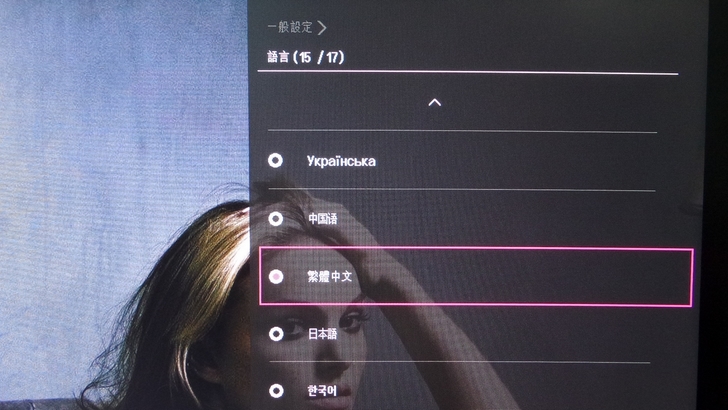
Task: Click the up chevron above the language list
Action: click(x=435, y=103)
